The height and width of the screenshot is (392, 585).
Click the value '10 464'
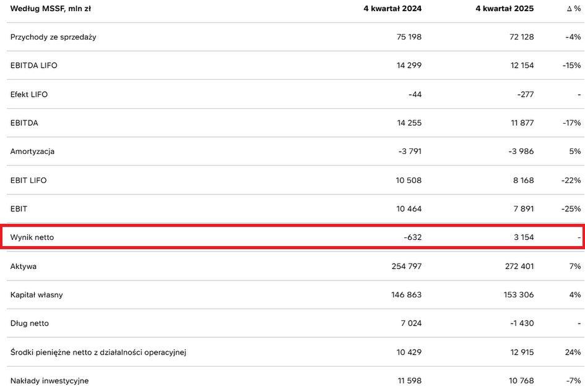click(409, 208)
